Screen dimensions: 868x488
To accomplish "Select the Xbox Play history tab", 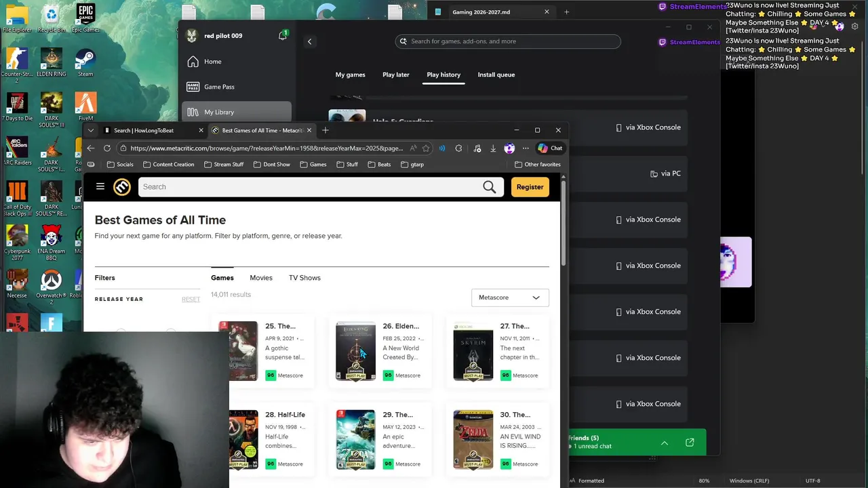I will tap(443, 75).
